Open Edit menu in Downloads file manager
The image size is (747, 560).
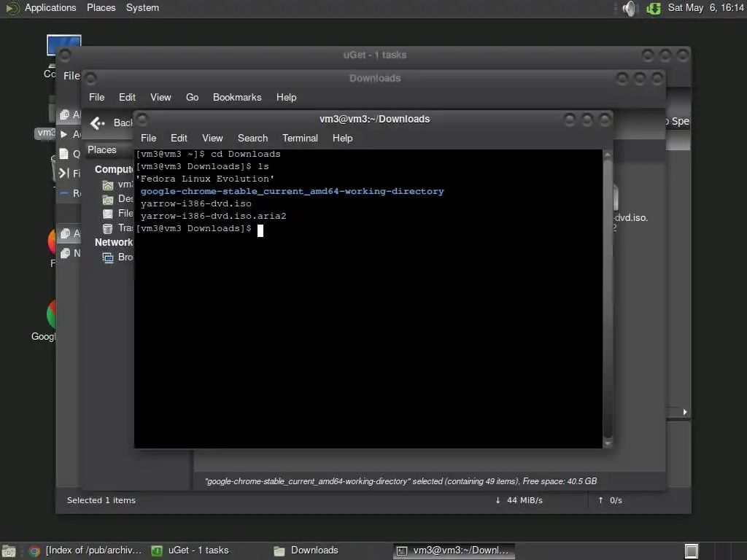127,97
